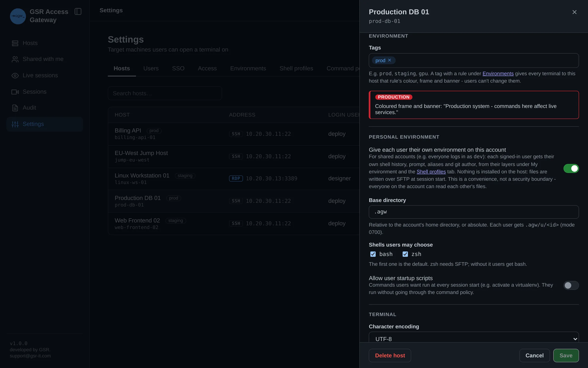Screen dimensions: 588x368
Task: Click the Search hosts field
Action: click(165, 93)
